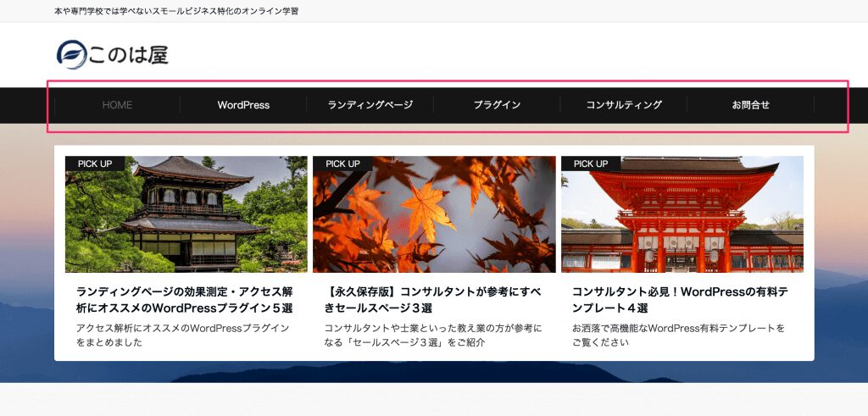Open the プラグイン navigation item

(x=497, y=105)
